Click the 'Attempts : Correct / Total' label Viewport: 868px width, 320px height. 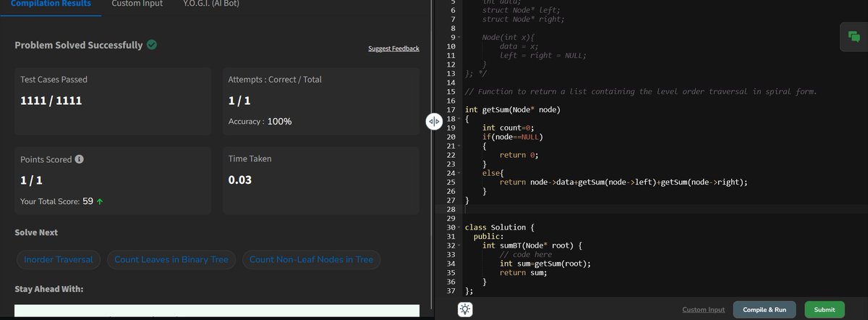pyautogui.click(x=275, y=79)
